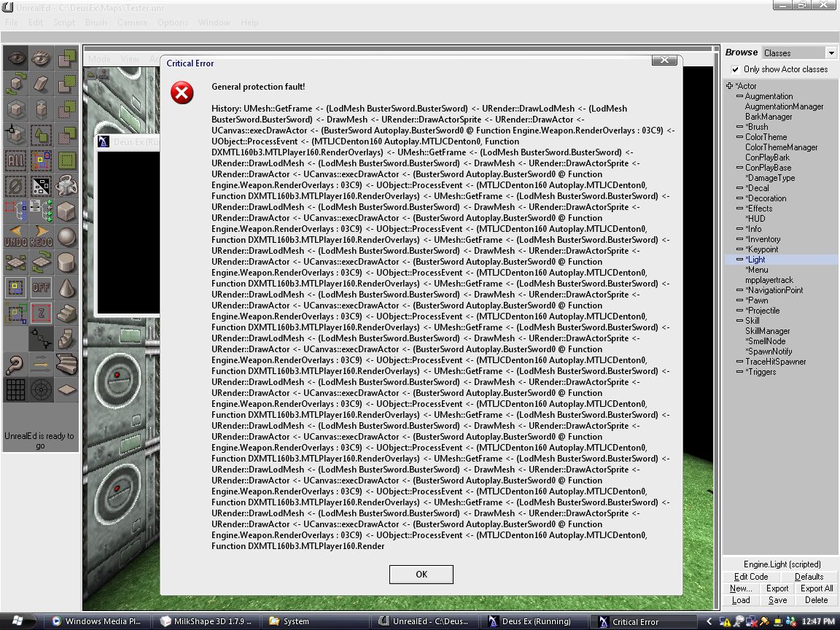Click the radial target icon
The width and height of the screenshot is (840, 630).
(42, 389)
